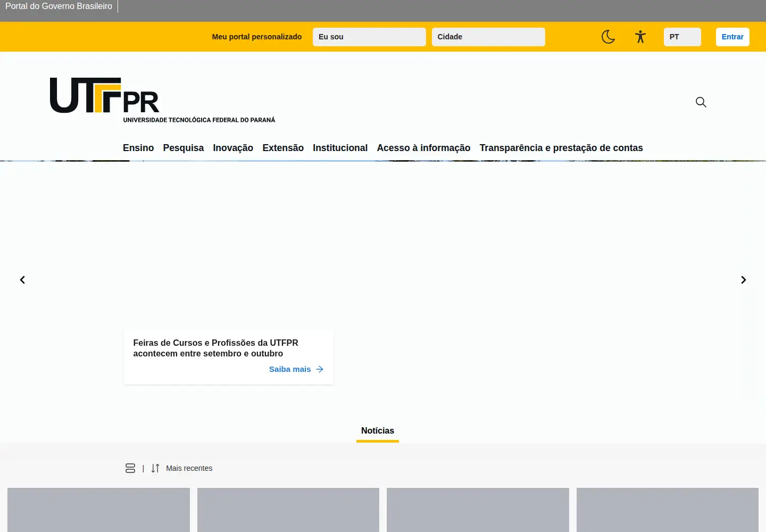This screenshot has height=532, width=766.
Task: Open Feiras de Cursos e Profissões headline
Action: point(215,348)
